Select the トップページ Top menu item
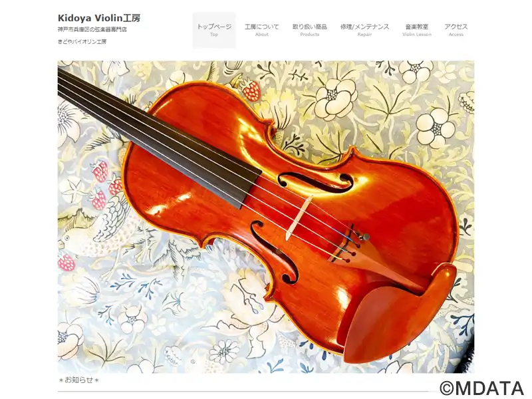Viewport: 532px width, 399px height. point(214,30)
